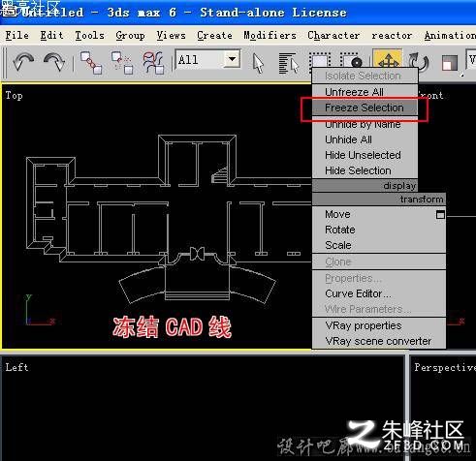Open the Select by Name tool

click(289, 63)
